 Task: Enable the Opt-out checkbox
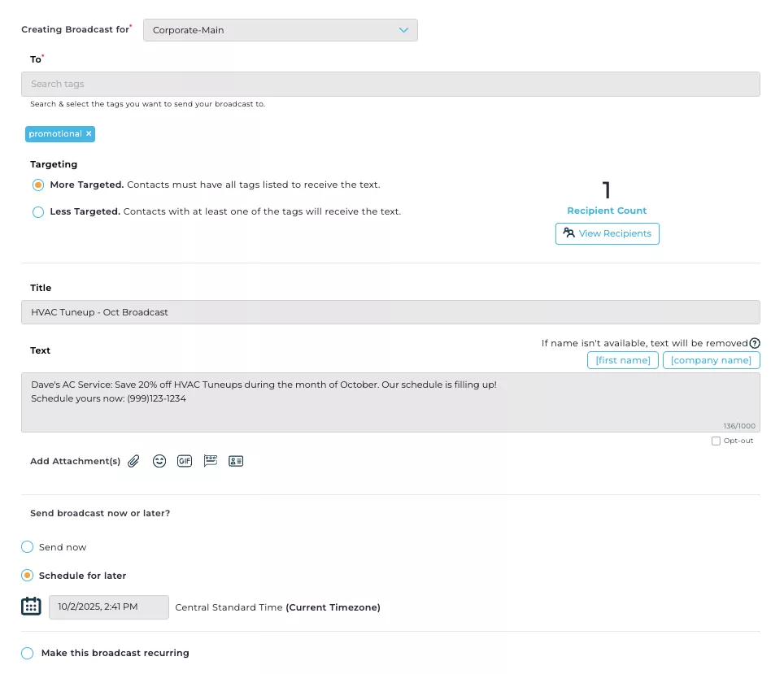pos(716,441)
